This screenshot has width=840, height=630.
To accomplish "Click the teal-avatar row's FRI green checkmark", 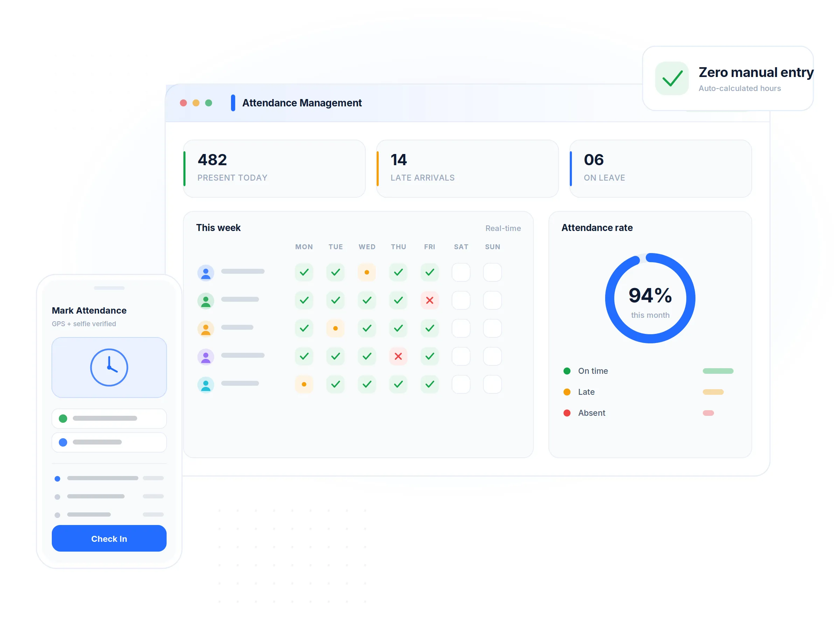I will click(x=429, y=384).
